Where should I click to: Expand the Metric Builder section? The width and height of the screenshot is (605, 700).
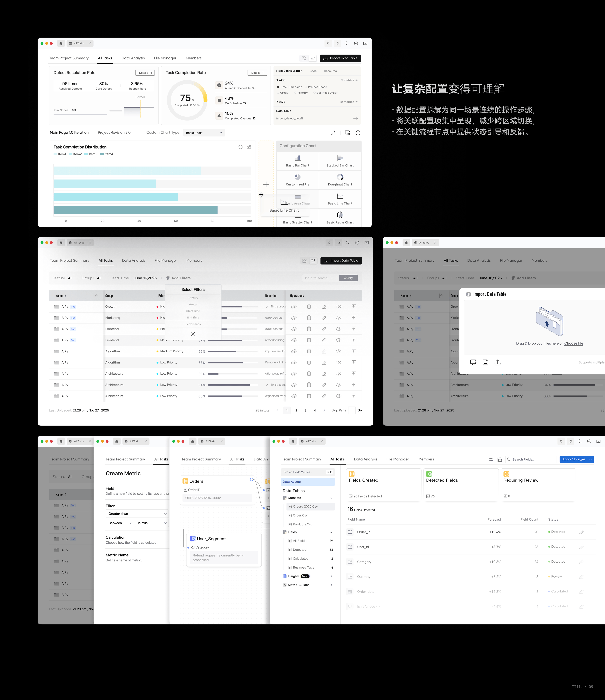click(331, 585)
